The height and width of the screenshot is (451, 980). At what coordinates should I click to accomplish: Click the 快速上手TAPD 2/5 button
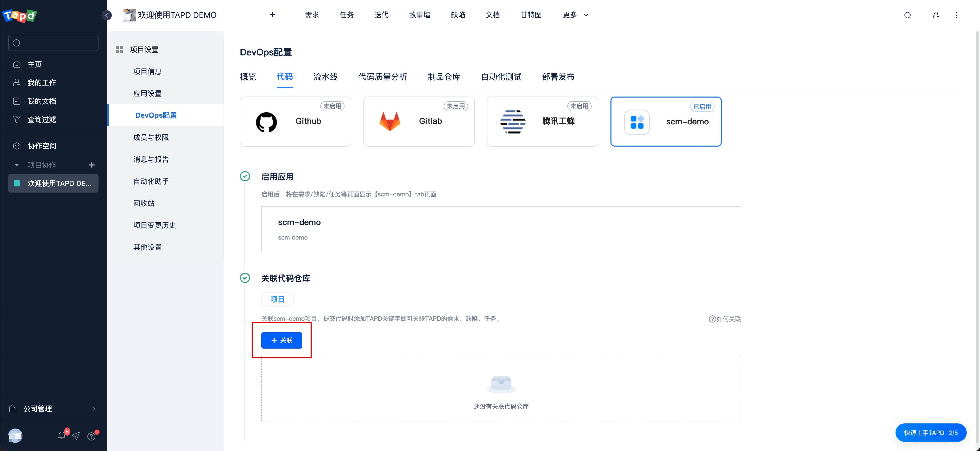coord(931,433)
